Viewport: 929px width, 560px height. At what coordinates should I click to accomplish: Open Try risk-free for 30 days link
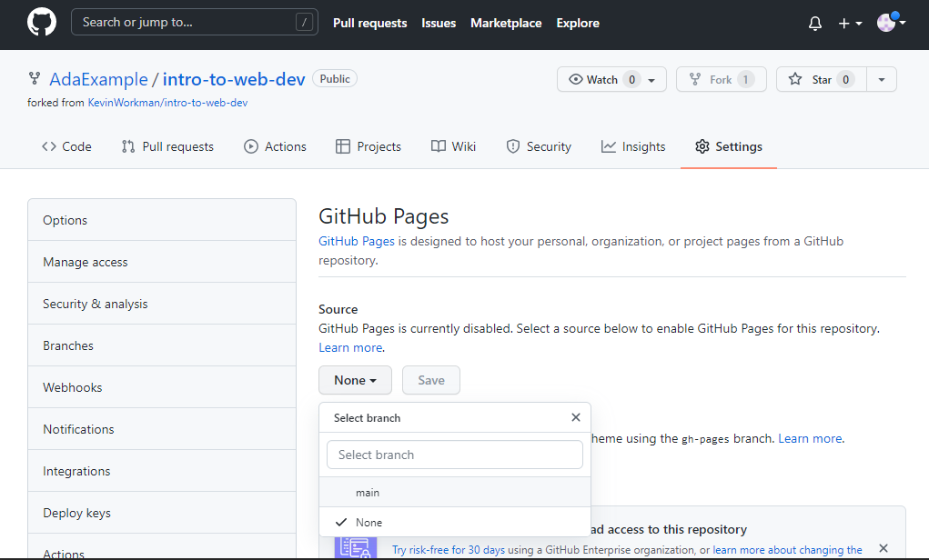[449, 550]
